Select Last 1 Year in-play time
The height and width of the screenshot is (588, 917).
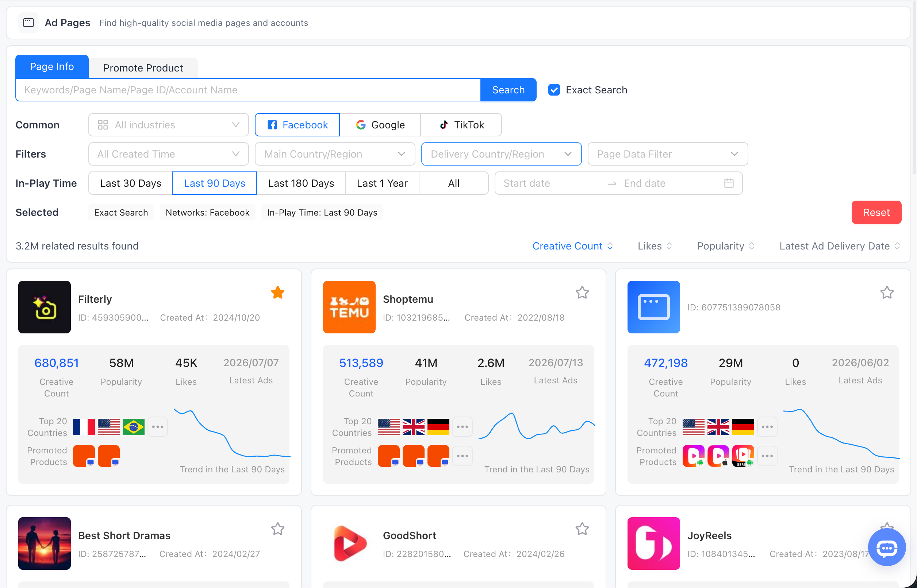click(382, 183)
